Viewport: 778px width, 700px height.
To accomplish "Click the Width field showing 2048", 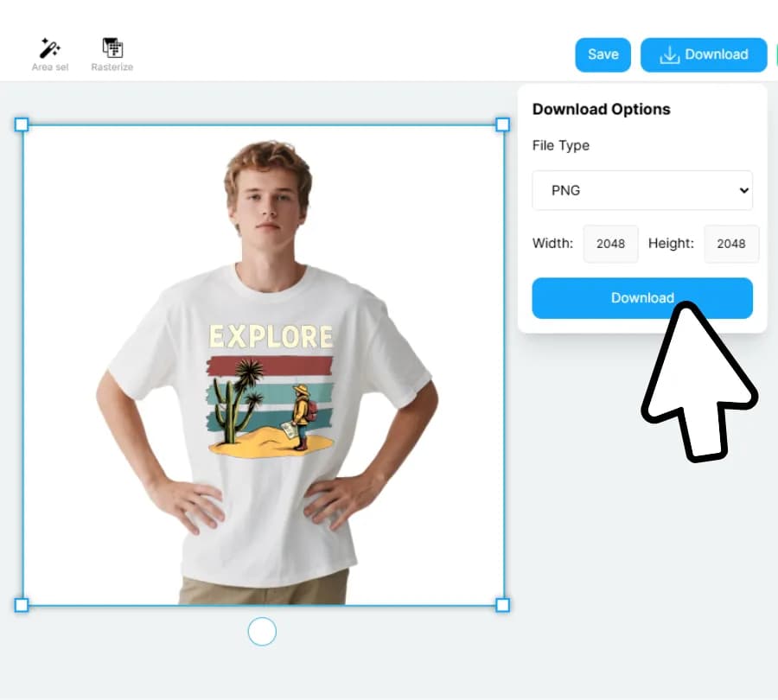I will (x=610, y=244).
